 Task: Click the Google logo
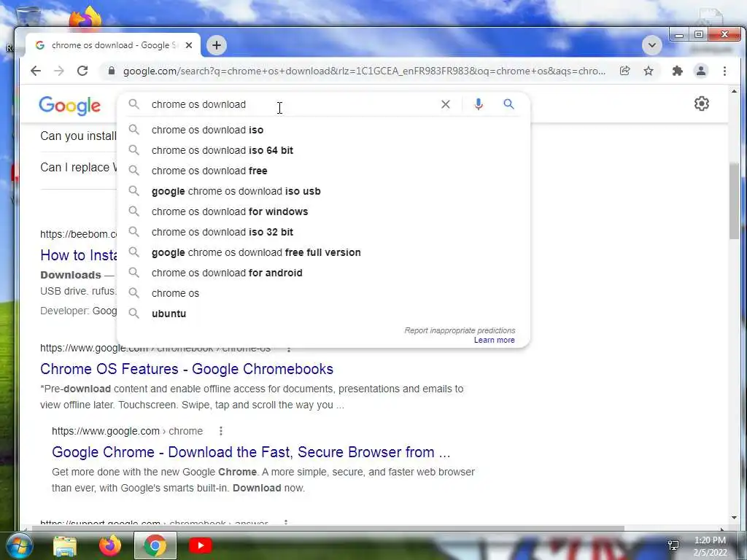click(69, 105)
